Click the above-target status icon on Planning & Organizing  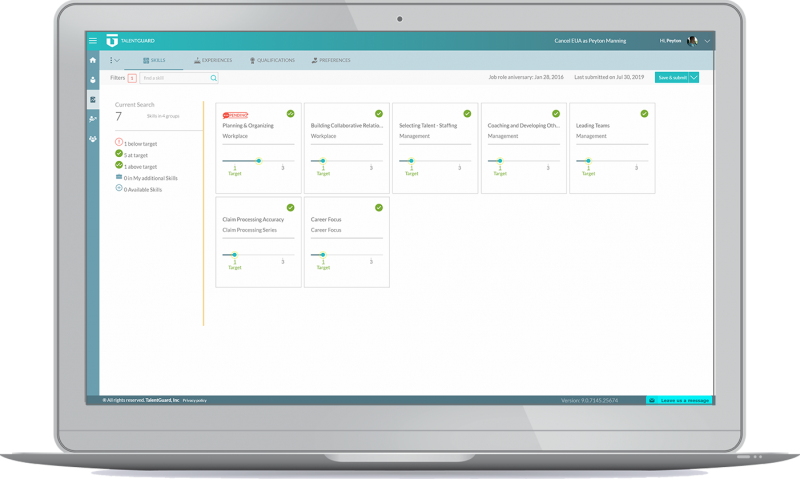pos(290,114)
